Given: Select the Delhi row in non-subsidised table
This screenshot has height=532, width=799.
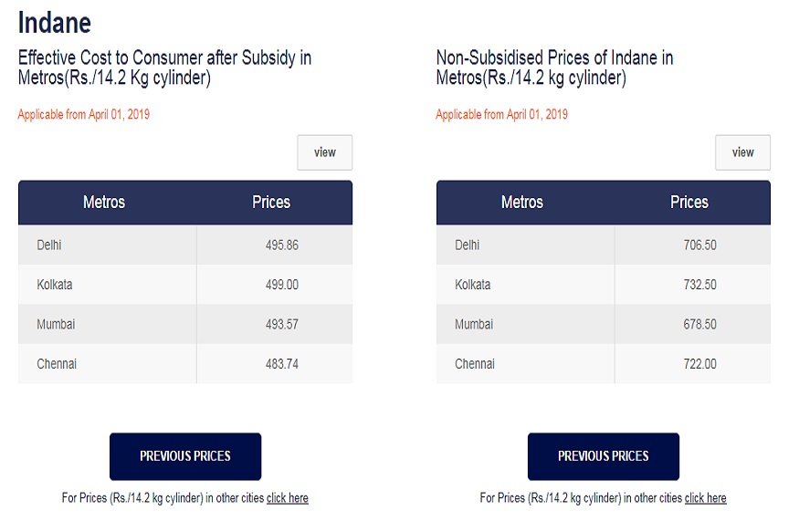Looking at the screenshot, I should pyautogui.click(x=604, y=245).
